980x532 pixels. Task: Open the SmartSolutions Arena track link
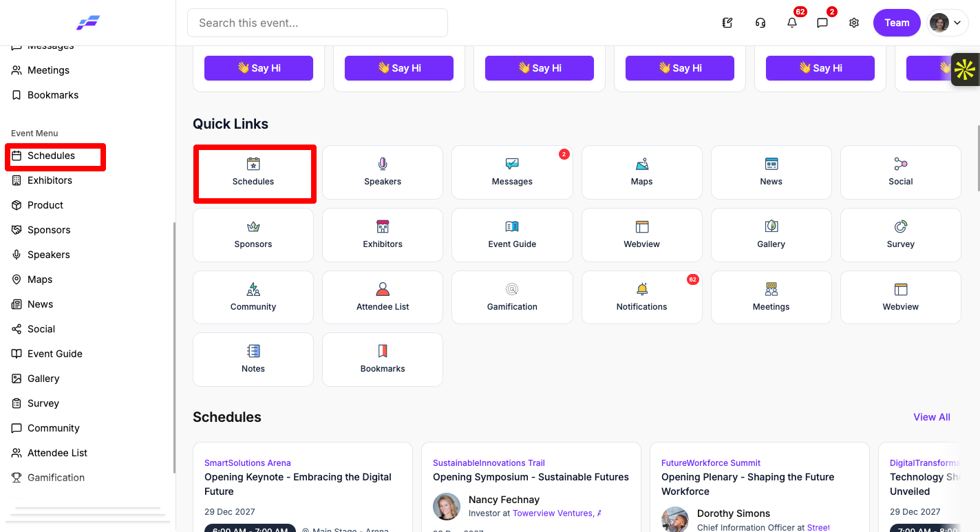click(248, 463)
